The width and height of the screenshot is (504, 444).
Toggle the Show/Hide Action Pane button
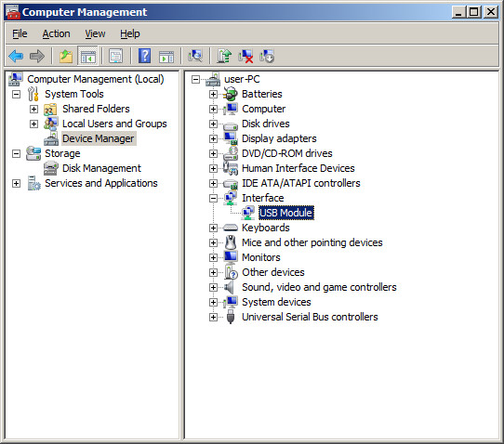[166, 56]
